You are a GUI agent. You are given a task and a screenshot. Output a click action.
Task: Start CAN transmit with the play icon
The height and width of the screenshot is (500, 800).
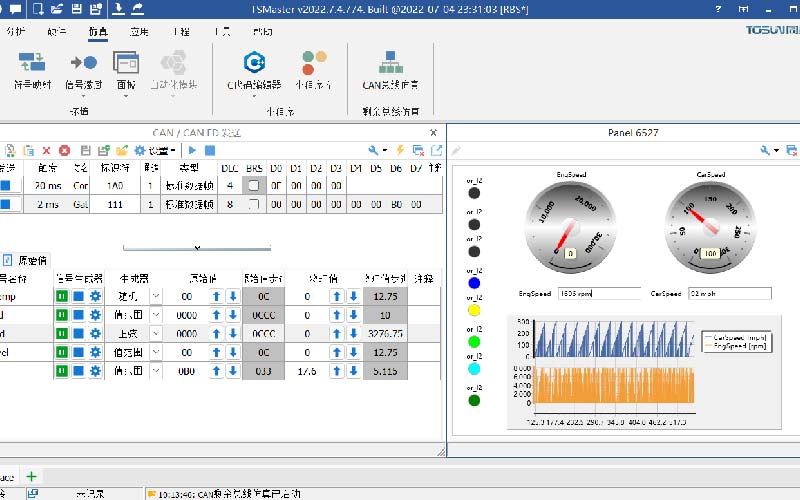pyautogui.click(x=193, y=150)
